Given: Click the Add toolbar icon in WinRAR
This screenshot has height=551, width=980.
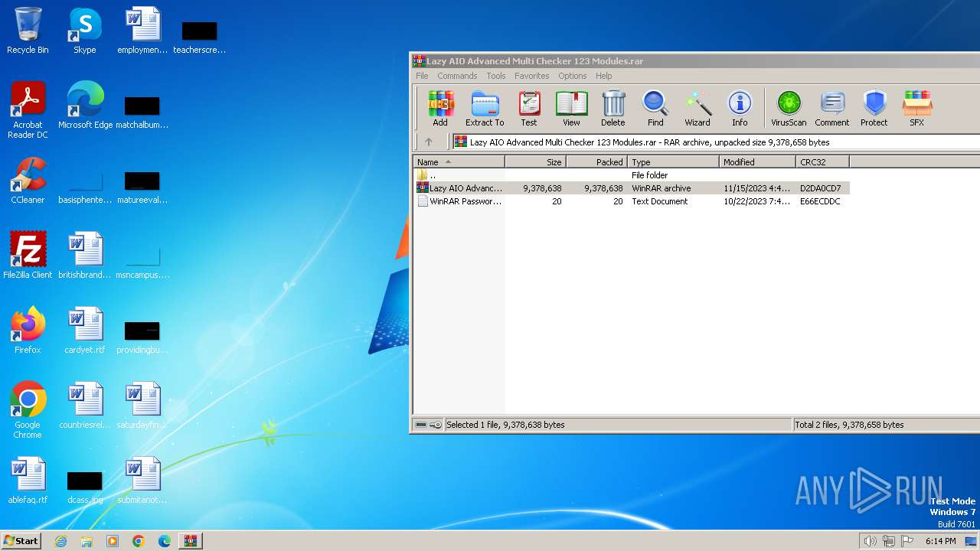Looking at the screenshot, I should coord(440,108).
